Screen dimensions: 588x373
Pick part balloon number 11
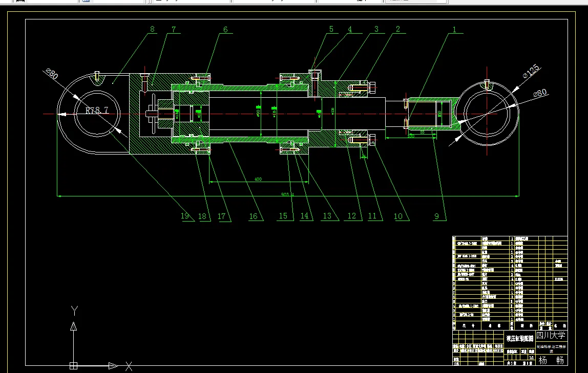372,216
